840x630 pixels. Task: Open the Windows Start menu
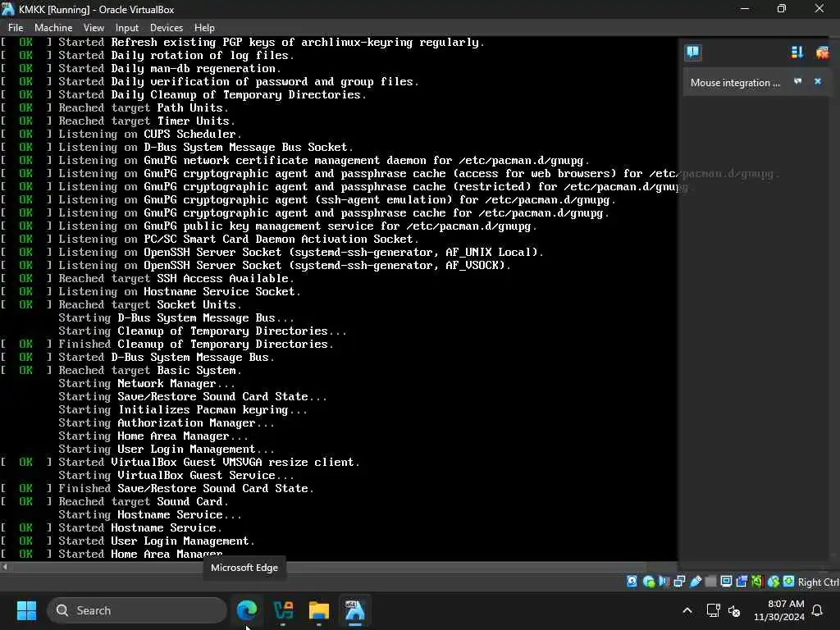[26, 610]
